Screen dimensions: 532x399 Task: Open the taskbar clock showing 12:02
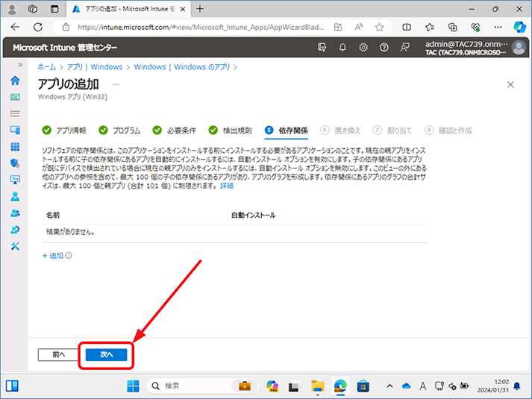pos(493,386)
